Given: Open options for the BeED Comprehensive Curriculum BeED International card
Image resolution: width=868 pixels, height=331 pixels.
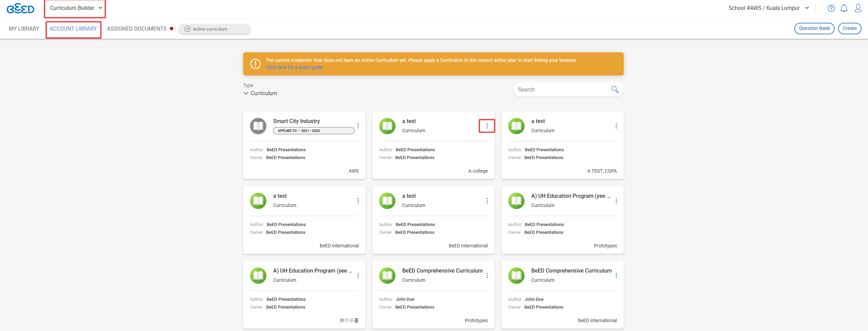Looking at the screenshot, I should tap(616, 275).
